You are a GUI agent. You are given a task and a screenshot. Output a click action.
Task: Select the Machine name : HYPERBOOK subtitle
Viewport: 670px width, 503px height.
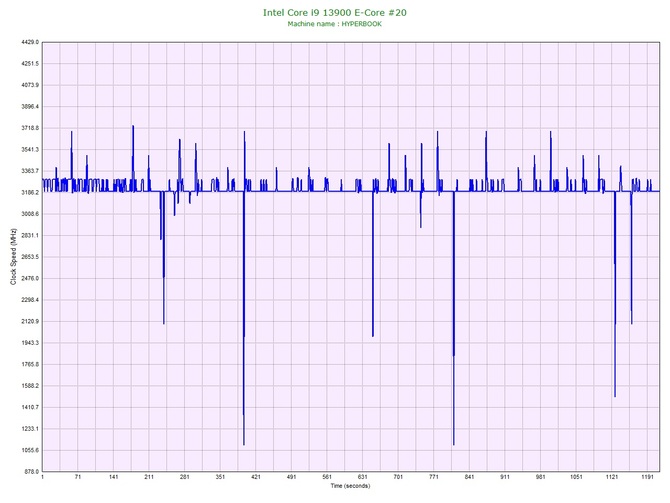[x=335, y=24]
